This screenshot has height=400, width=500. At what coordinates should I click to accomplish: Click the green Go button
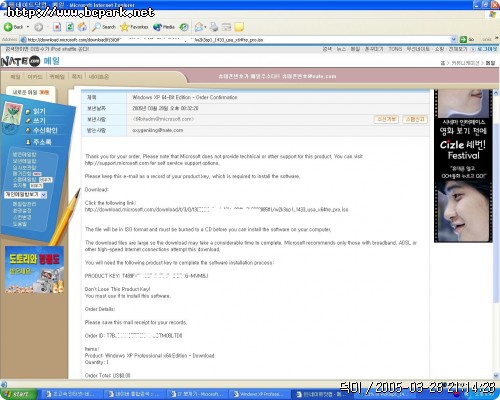467,40
